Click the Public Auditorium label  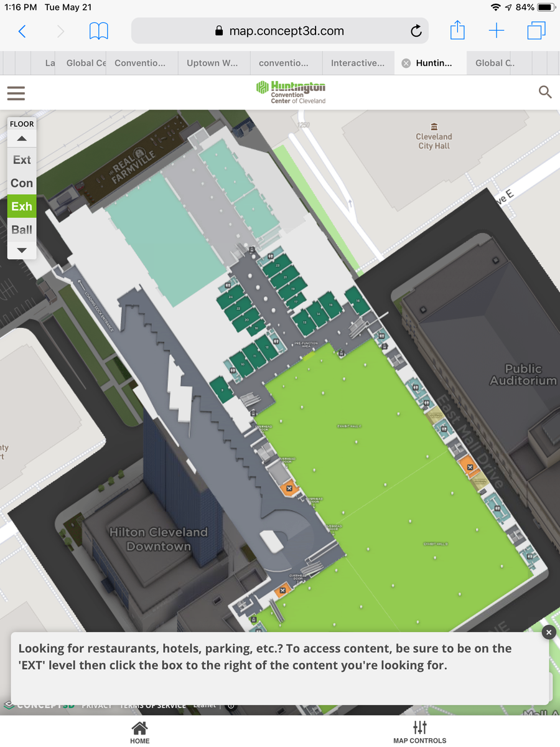tap(523, 374)
